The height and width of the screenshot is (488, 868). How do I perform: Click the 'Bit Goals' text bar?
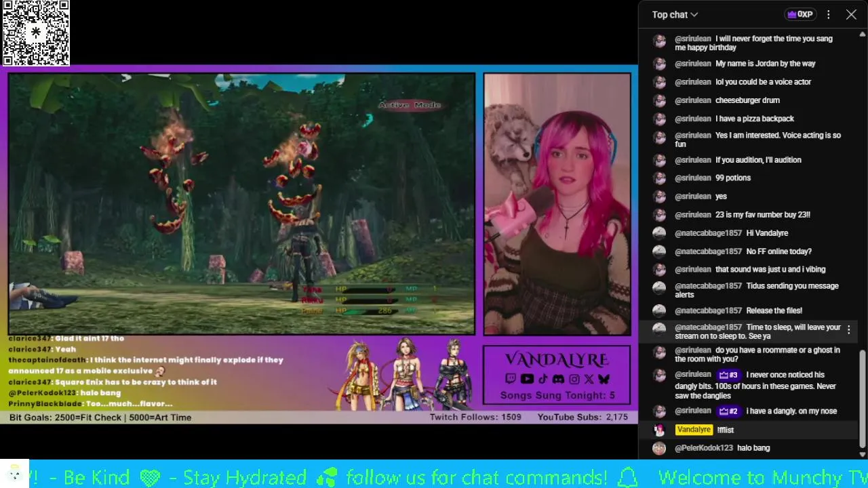coord(100,418)
